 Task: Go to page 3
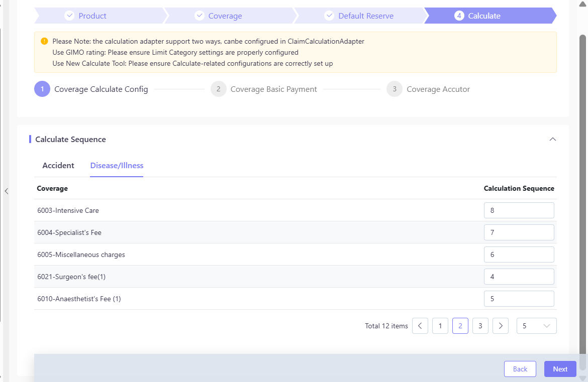480,326
